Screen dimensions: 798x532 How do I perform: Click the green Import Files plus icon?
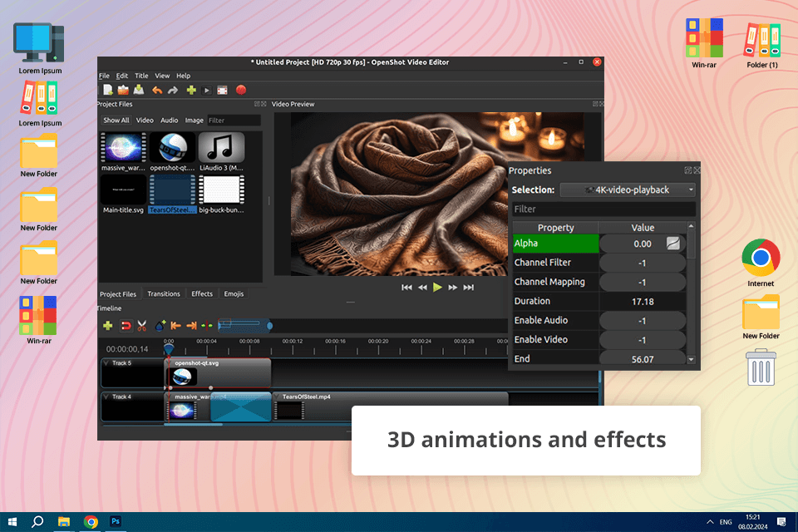pos(191,90)
